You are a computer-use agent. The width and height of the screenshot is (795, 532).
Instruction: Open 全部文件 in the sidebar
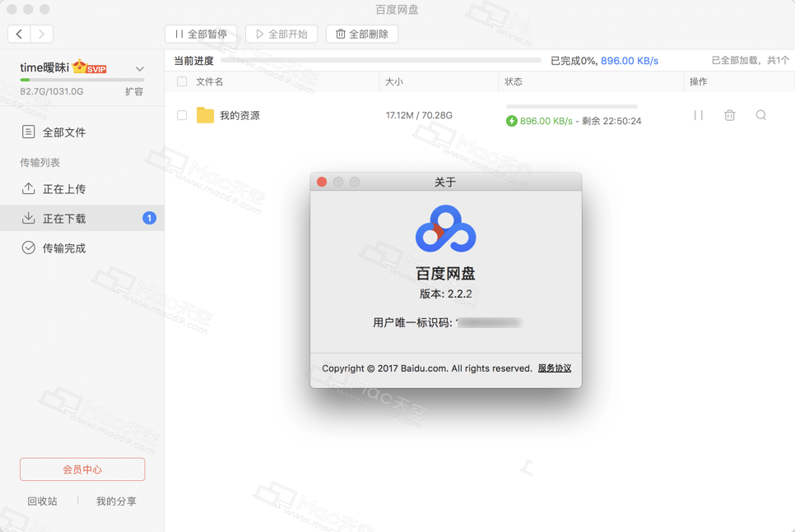(82, 132)
